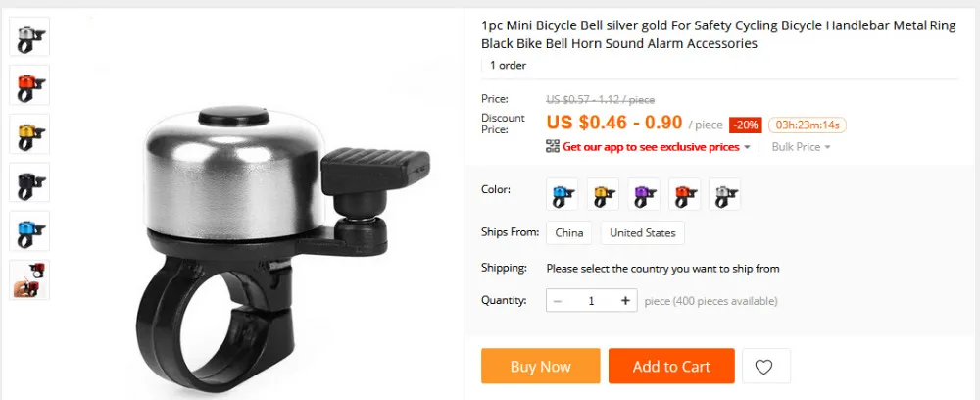This screenshot has height=400, width=980.
Task: Open the hand-holding-bell thumbnail
Action: tap(29, 280)
